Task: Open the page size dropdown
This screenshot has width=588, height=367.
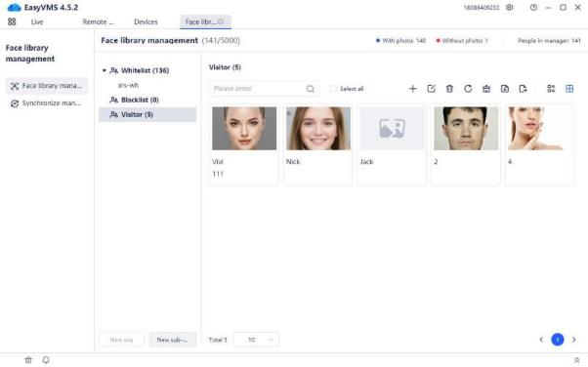Action: point(256,340)
